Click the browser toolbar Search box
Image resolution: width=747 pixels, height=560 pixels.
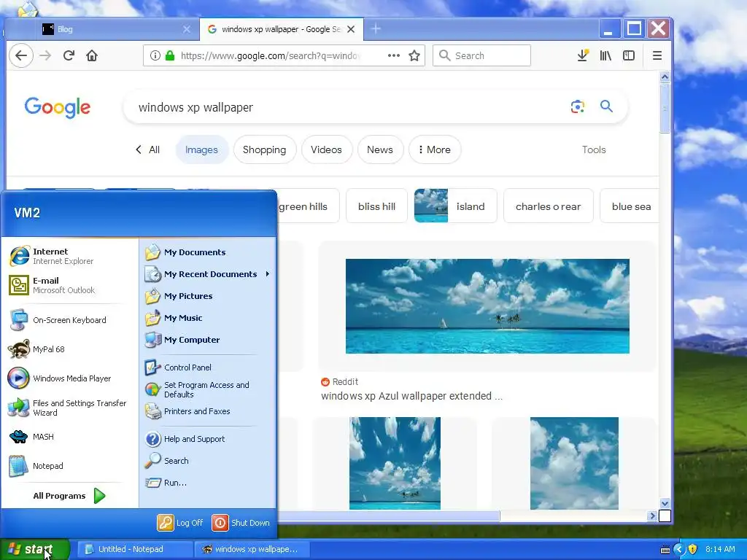(481, 55)
